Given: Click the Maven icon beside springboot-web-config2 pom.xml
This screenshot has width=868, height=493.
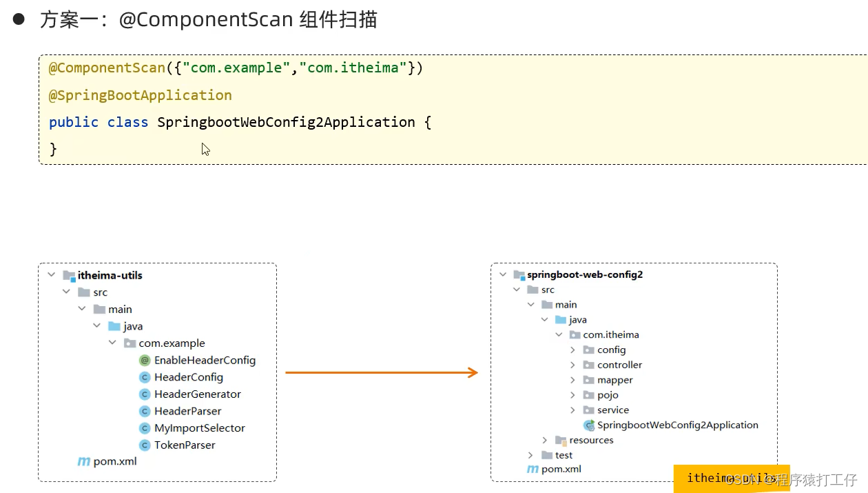Looking at the screenshot, I should click(533, 469).
